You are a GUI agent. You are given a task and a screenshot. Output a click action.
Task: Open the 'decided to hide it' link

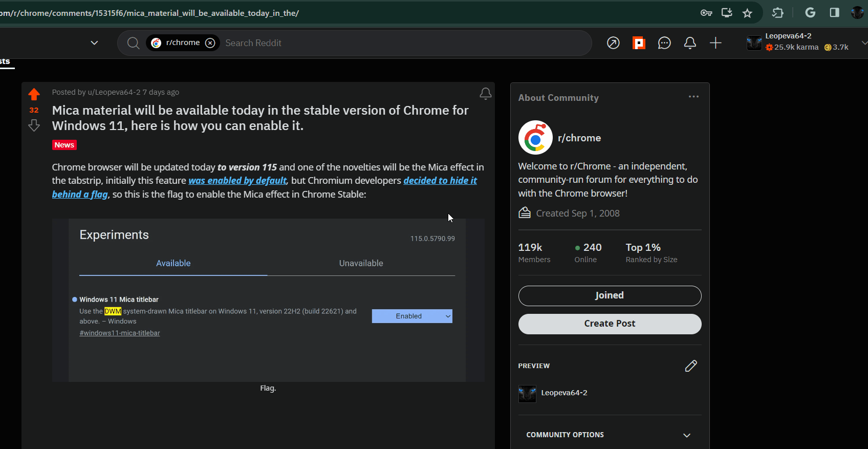[440, 181]
